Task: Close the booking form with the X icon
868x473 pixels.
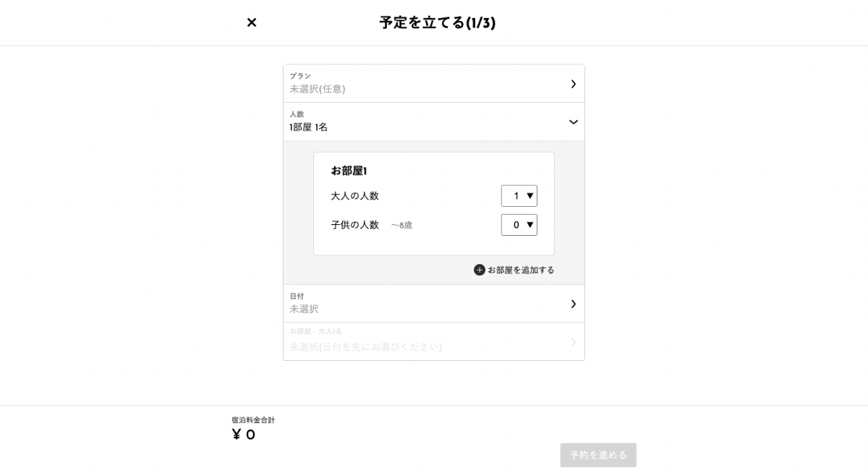Action: click(x=252, y=22)
